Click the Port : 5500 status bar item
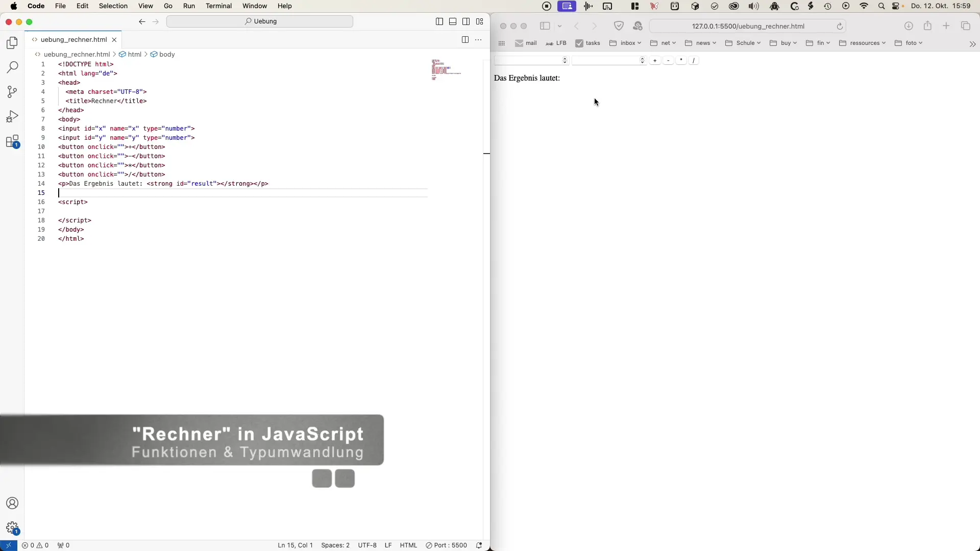The image size is (980, 551). (x=447, y=545)
